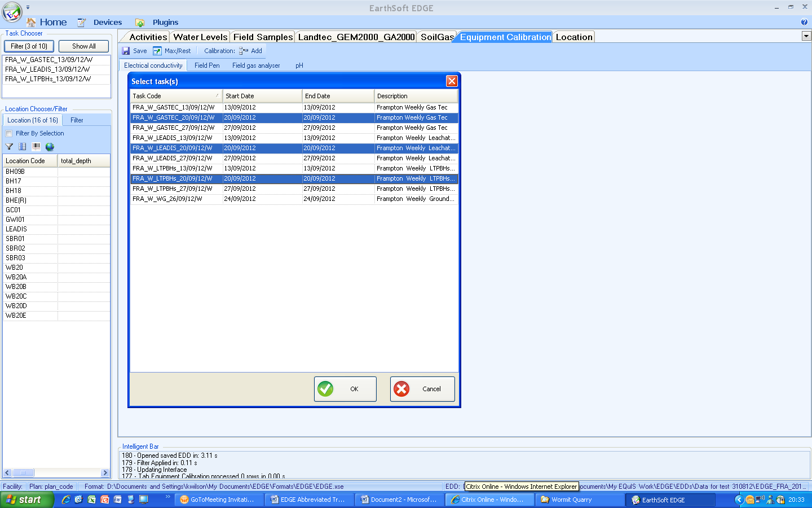Select FRA_W_LEADIS_13/09/12/W in Task Chooser
The image size is (812, 508).
point(56,69)
